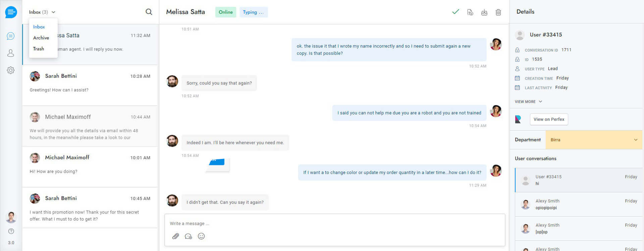Select Trash from the inbox menu
Viewport: 644px width, 251px height.
[x=39, y=49]
